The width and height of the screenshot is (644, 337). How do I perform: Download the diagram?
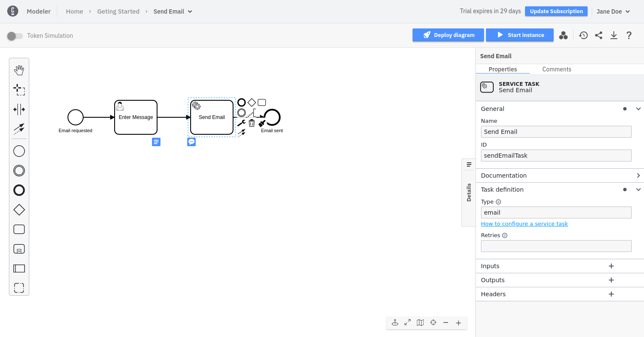pyautogui.click(x=614, y=35)
